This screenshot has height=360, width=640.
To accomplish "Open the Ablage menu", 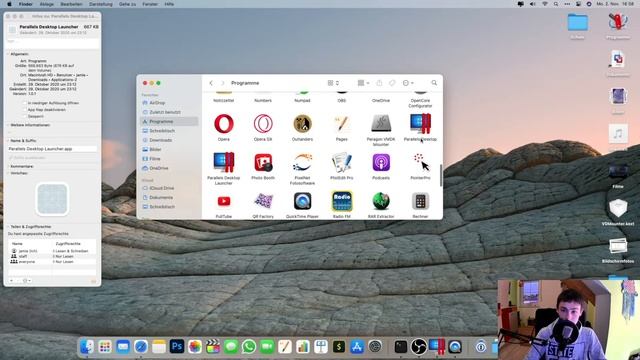I will pyautogui.click(x=47, y=4).
